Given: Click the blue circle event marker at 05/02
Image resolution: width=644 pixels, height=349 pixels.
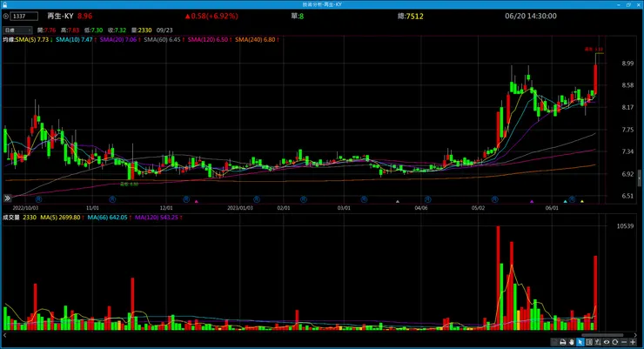Looking at the screenshot, I should coord(495,199).
